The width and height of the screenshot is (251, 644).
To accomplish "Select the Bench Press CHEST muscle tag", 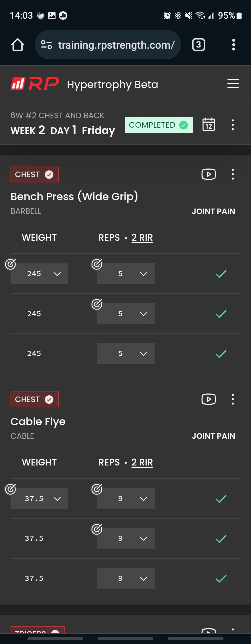I will tap(35, 174).
